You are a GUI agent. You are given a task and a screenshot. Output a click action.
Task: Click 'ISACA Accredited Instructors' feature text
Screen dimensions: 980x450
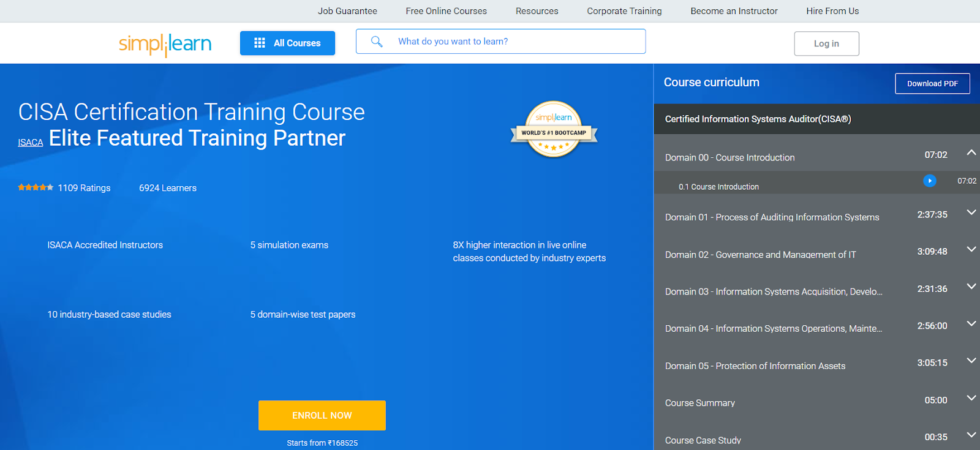click(x=105, y=245)
